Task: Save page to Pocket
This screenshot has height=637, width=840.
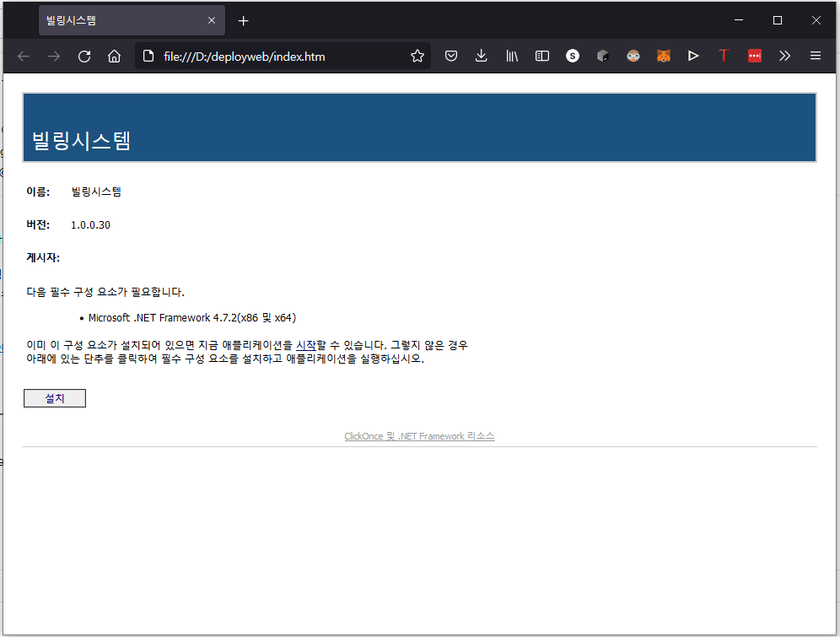Action: click(451, 56)
